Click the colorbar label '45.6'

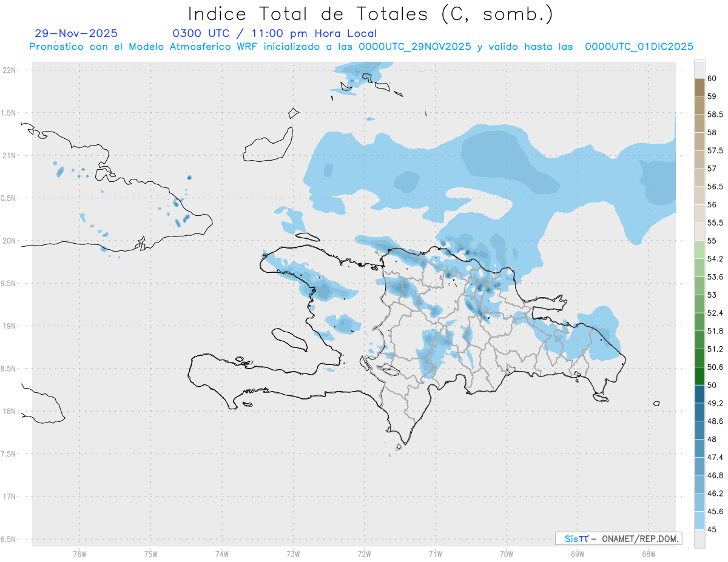pos(715,511)
